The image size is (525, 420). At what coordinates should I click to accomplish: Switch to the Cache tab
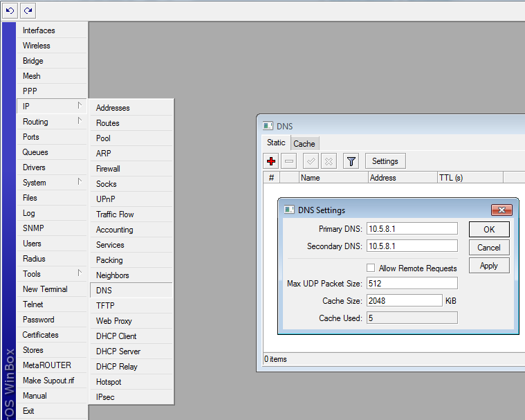[304, 144]
